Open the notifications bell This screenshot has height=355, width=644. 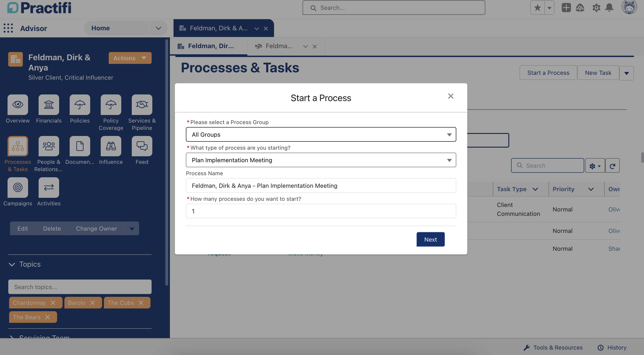(x=609, y=8)
